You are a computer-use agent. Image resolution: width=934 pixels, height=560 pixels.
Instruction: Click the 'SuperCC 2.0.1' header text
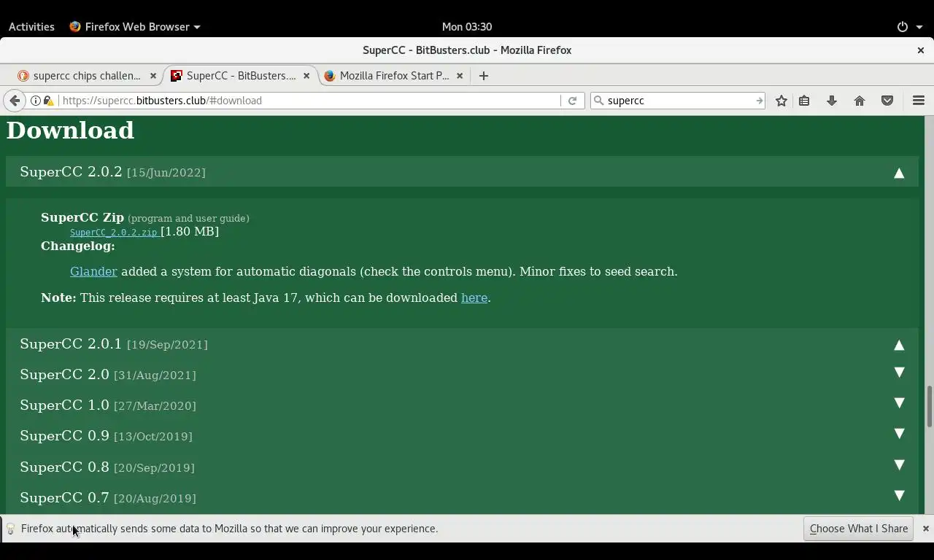[x=71, y=343]
